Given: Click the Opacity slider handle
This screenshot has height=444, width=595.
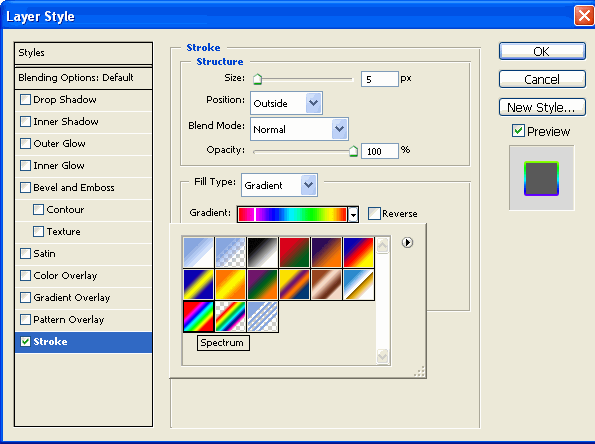Looking at the screenshot, I should pyautogui.click(x=353, y=151).
